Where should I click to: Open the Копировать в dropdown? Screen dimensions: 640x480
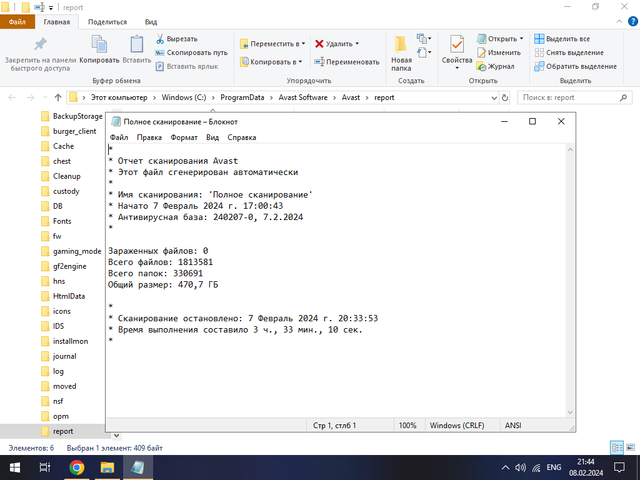coord(271,62)
